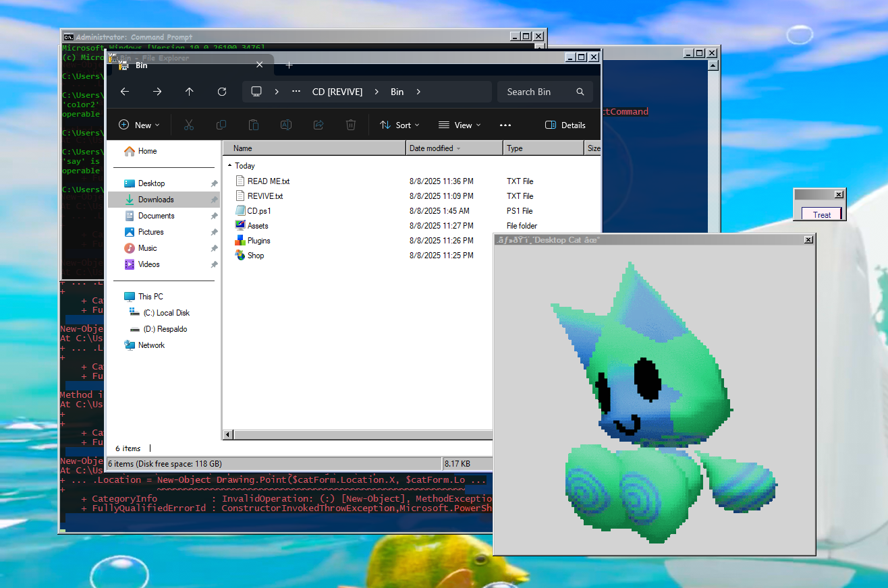Select the Plugins folder icon

pyautogui.click(x=241, y=241)
